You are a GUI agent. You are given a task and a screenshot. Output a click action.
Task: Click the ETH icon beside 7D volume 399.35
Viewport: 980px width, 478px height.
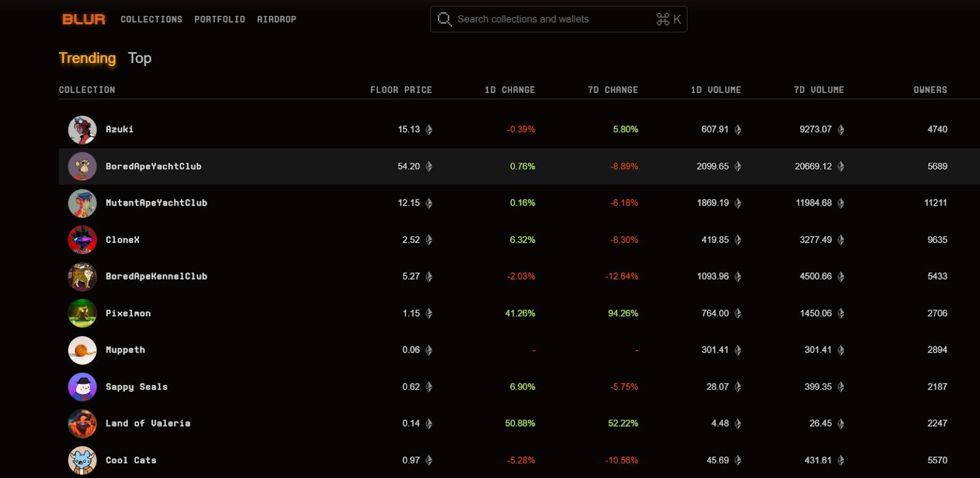840,387
